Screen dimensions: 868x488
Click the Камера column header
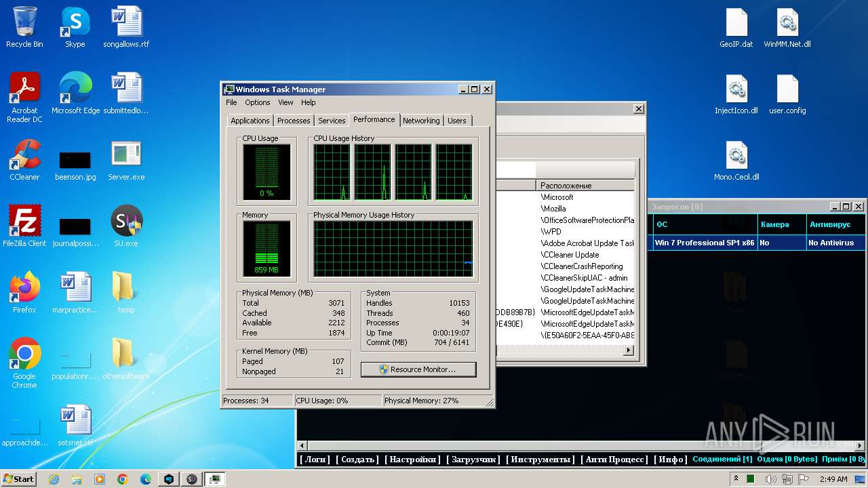click(x=781, y=224)
